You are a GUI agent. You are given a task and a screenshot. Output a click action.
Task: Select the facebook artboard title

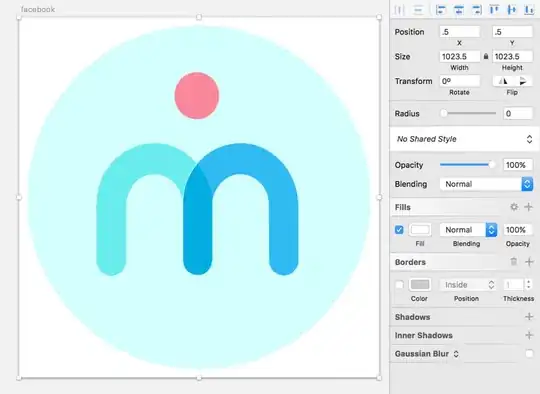pos(38,9)
